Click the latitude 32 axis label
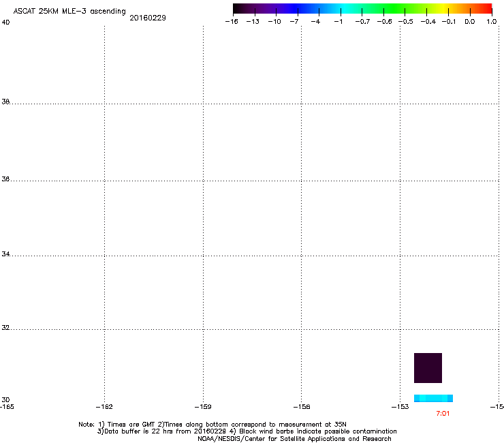 pyautogui.click(x=5, y=328)
